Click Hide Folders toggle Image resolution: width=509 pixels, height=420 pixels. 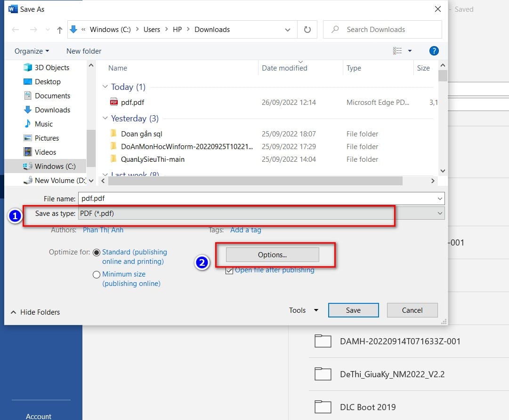coord(35,312)
